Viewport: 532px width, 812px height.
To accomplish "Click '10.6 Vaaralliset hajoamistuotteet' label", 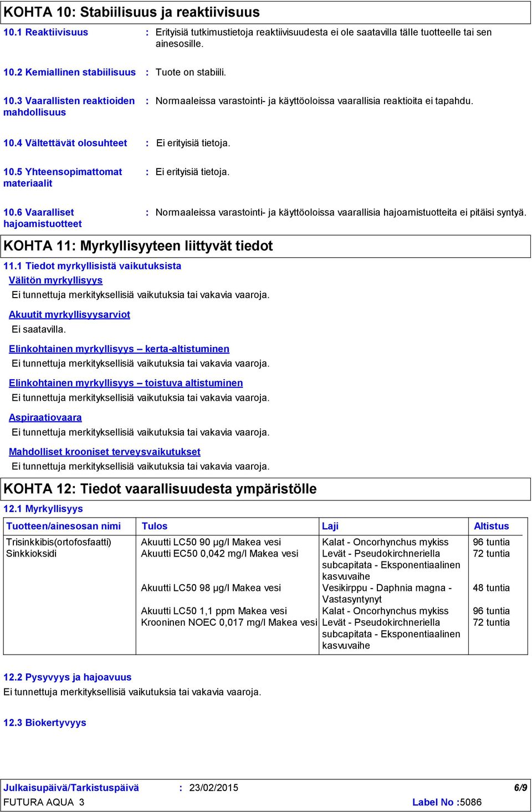I will (x=43, y=218).
